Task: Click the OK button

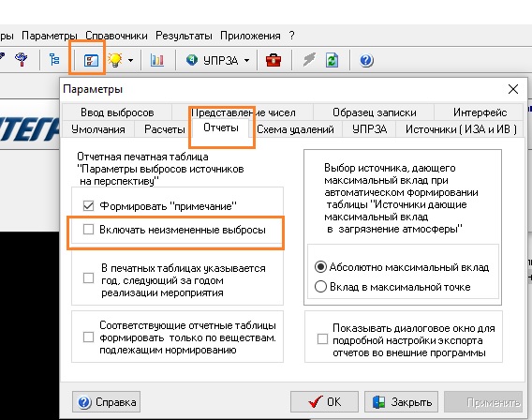Action: [324, 402]
